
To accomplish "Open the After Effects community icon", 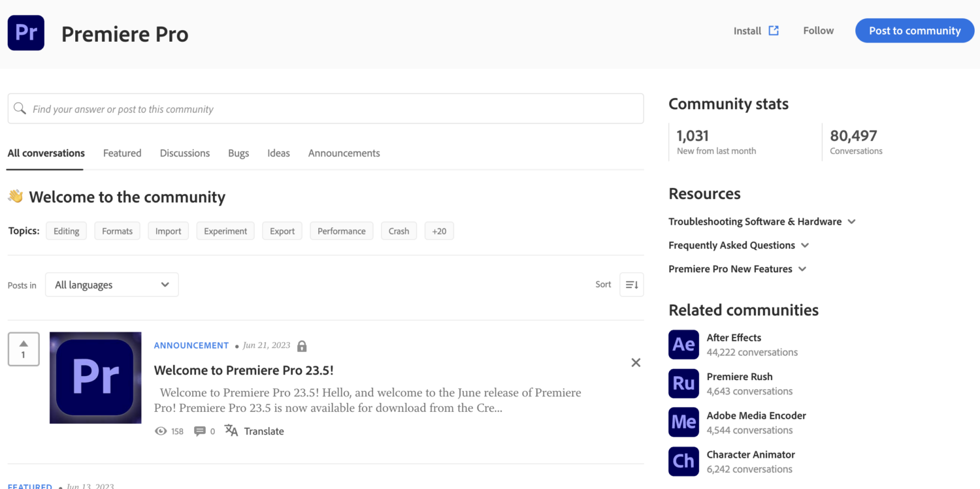I will click(683, 345).
